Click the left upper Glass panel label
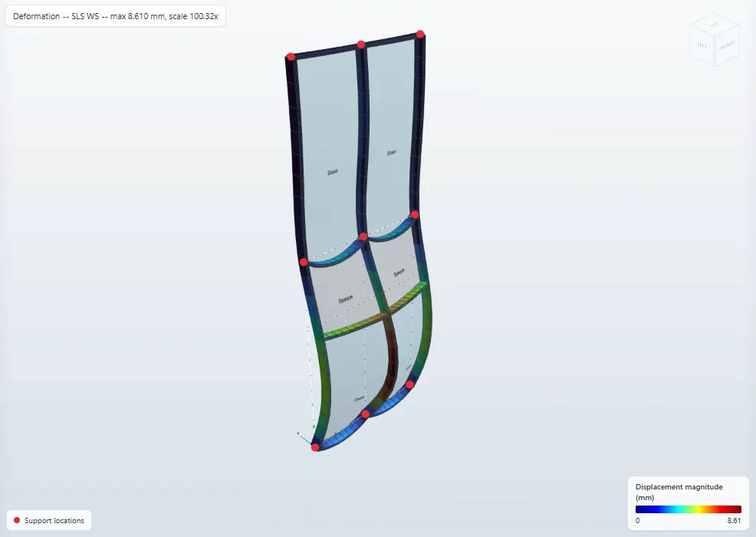Screen dimensions: 756x537 point(333,173)
